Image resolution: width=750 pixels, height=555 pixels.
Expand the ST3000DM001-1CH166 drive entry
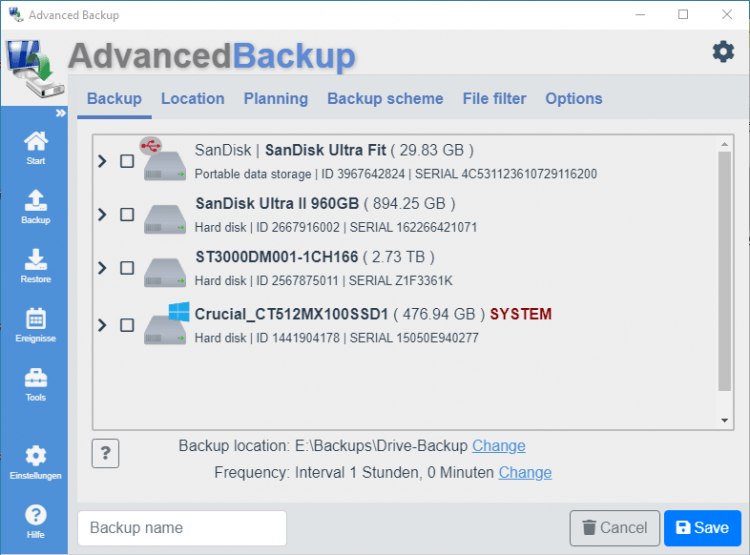102,268
